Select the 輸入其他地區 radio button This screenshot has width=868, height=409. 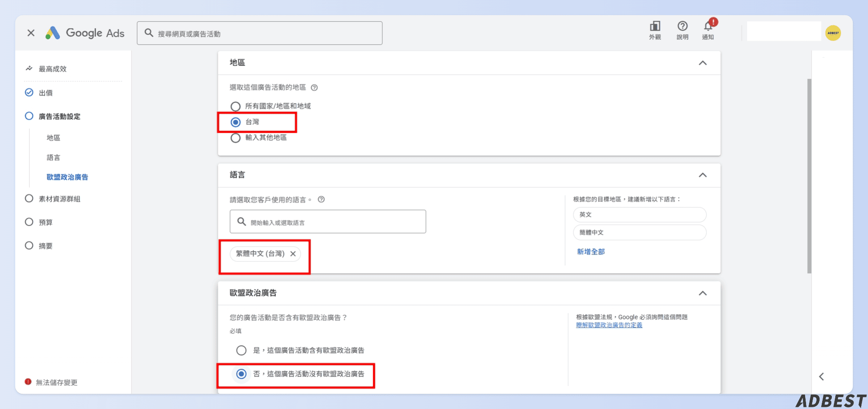point(236,138)
